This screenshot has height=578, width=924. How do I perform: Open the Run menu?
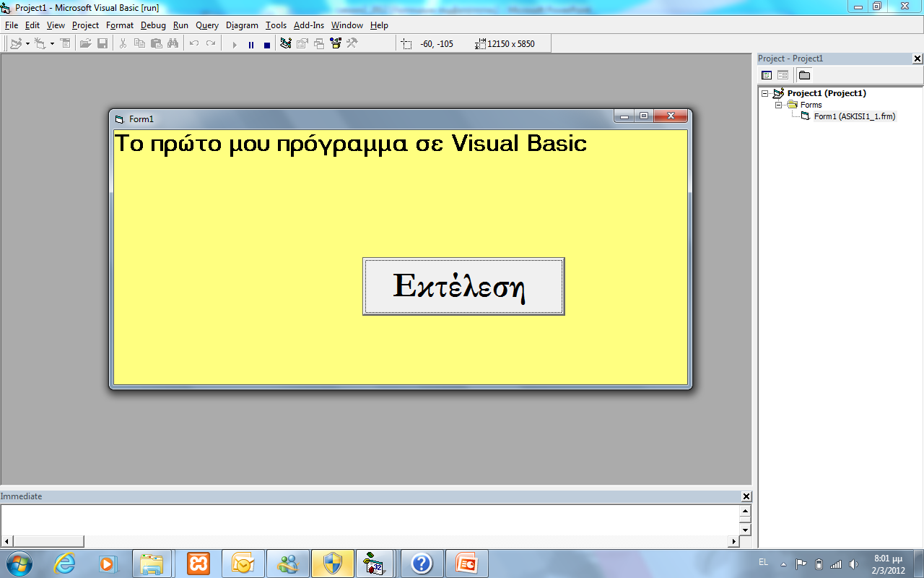180,25
